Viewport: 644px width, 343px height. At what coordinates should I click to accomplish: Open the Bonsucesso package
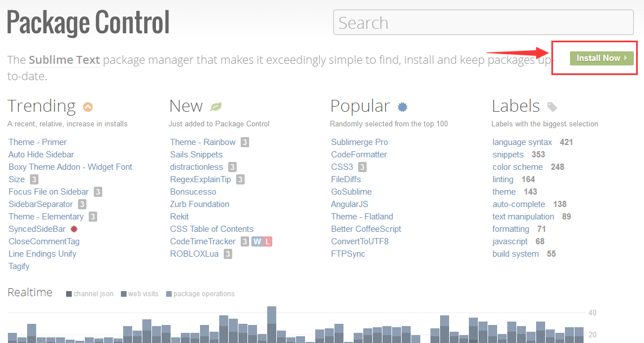[193, 192]
